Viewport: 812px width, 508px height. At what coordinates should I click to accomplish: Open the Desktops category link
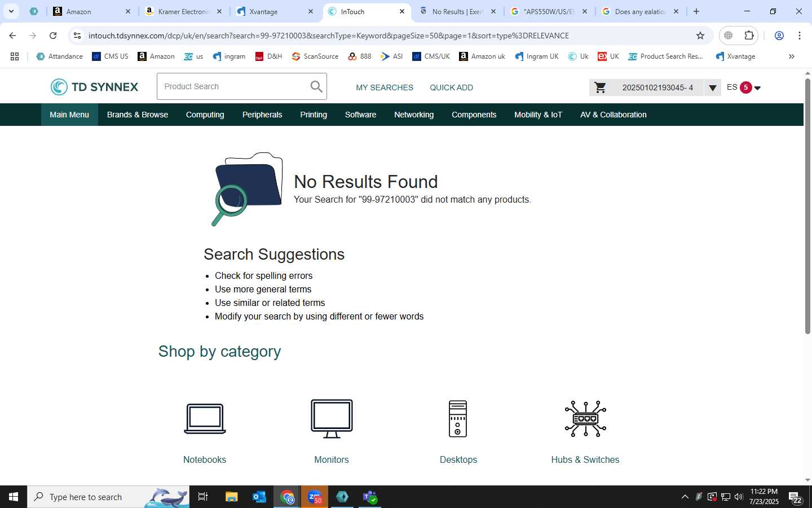coord(458,459)
